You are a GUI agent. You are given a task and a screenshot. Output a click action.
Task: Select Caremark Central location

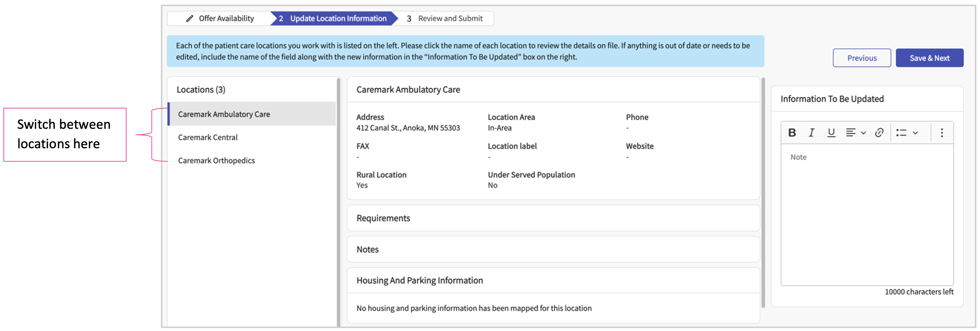pos(208,137)
